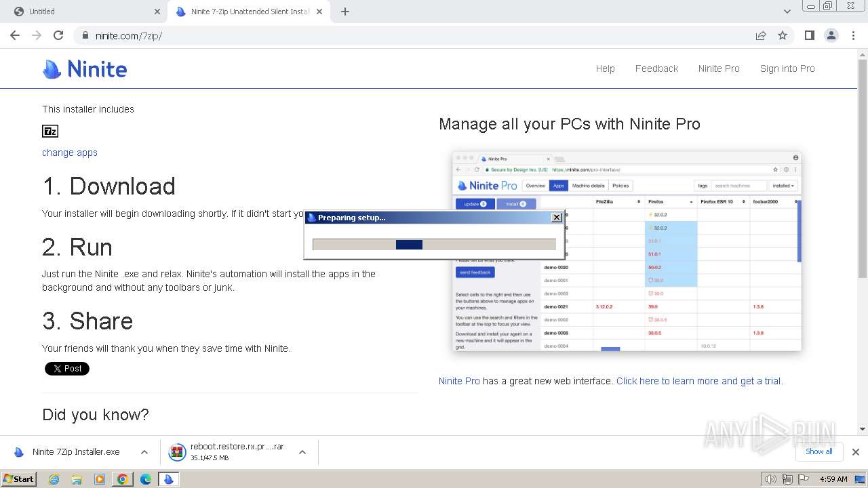
Task: Open File Explorer from taskbar
Action: [77, 479]
